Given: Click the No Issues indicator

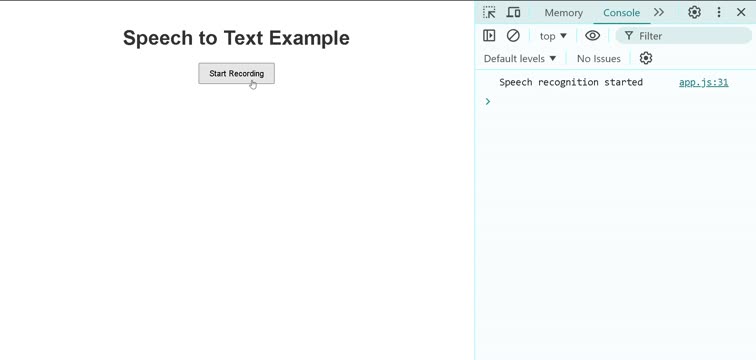Looking at the screenshot, I should [x=599, y=59].
